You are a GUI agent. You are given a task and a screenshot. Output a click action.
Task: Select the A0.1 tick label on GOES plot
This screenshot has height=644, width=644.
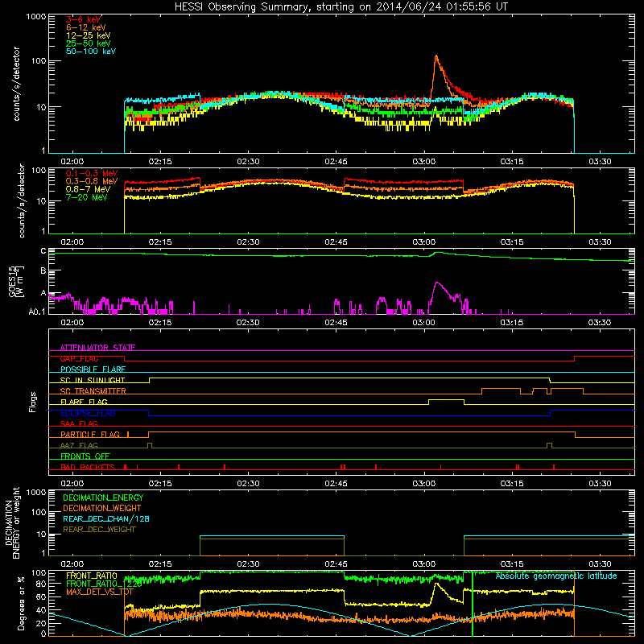tap(36, 312)
